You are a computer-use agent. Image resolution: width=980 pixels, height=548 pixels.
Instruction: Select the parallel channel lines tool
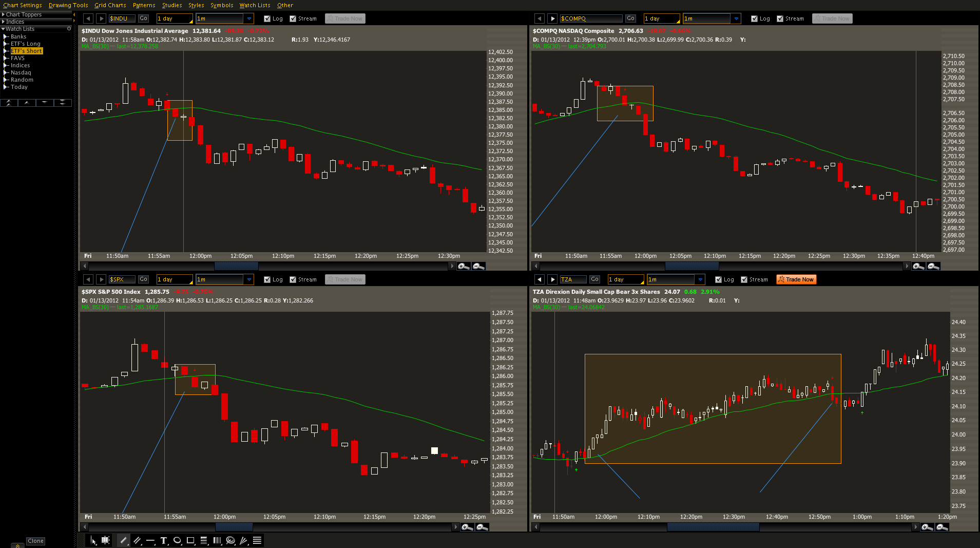(x=137, y=540)
